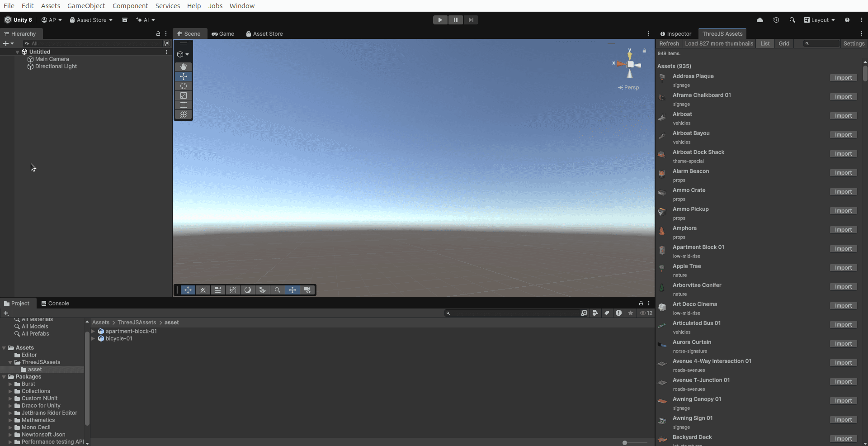Viewport: 868px width, 446px height.
Task: Select the Directional Light object
Action: tap(56, 66)
